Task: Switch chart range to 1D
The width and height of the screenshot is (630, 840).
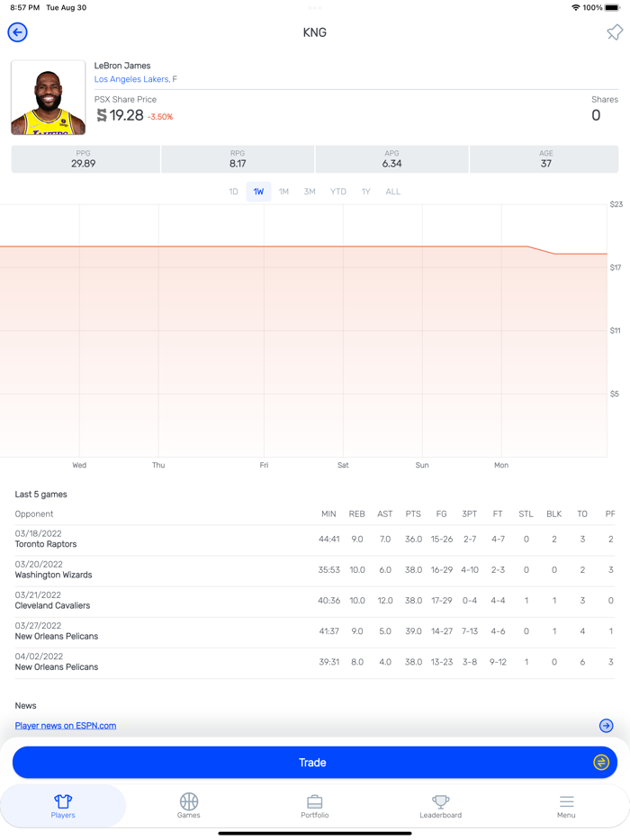Action: click(x=233, y=192)
